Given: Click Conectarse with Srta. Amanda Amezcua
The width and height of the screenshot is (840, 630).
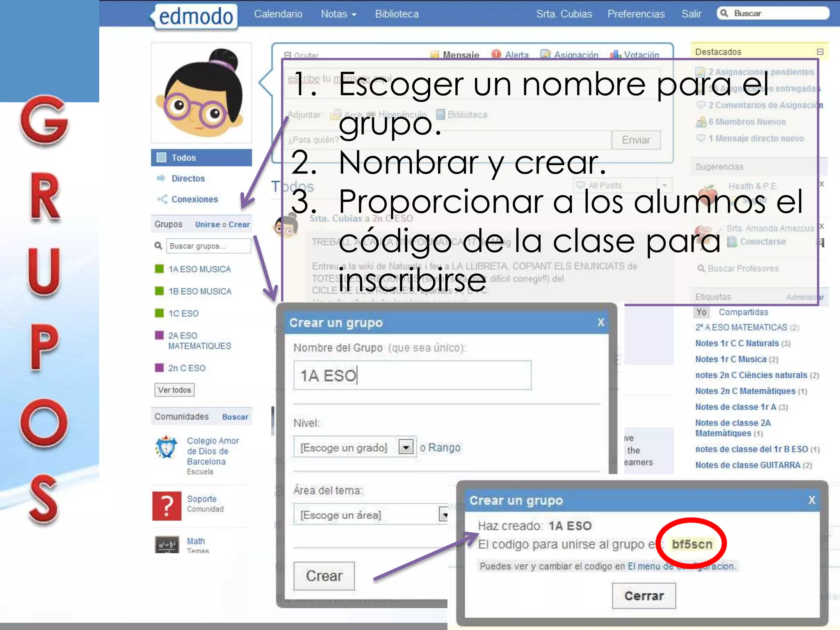Looking at the screenshot, I should tap(762, 242).
